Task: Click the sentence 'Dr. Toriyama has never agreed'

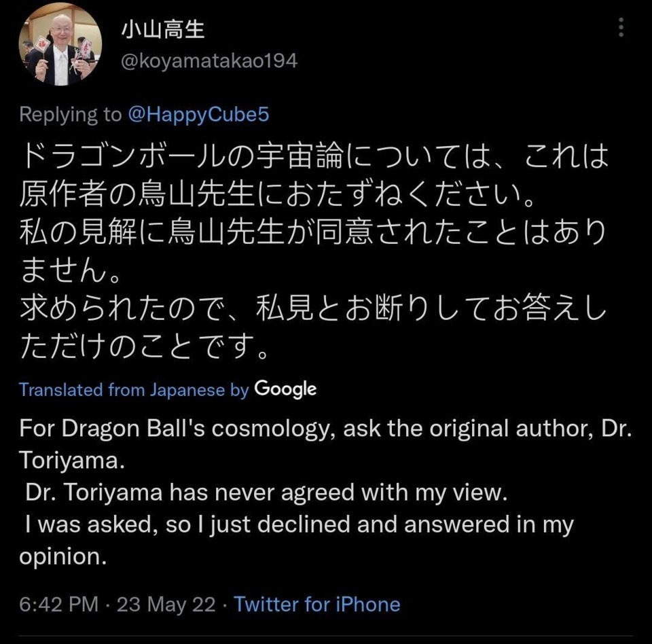Action: coord(266,493)
